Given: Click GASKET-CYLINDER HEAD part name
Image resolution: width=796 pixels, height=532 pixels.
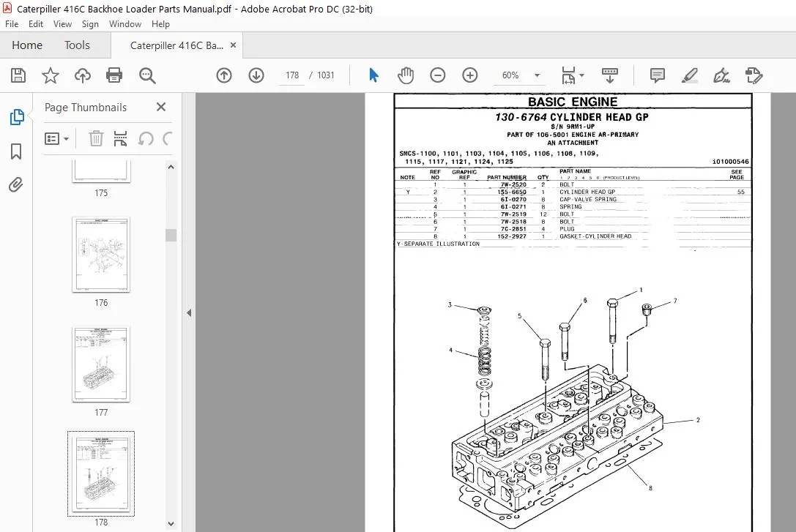Looking at the screenshot, I should pyautogui.click(x=595, y=236).
